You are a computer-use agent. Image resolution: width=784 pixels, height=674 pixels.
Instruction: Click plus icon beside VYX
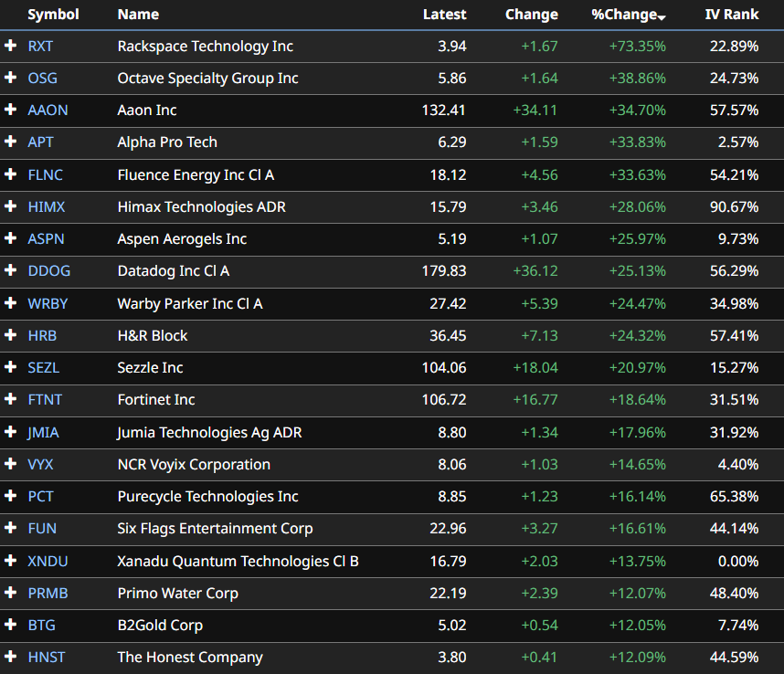(10, 464)
